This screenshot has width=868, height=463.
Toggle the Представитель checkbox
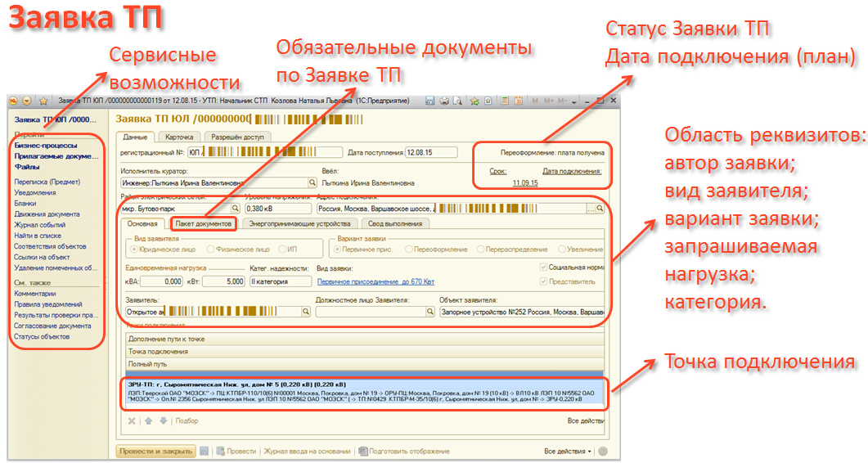(543, 281)
